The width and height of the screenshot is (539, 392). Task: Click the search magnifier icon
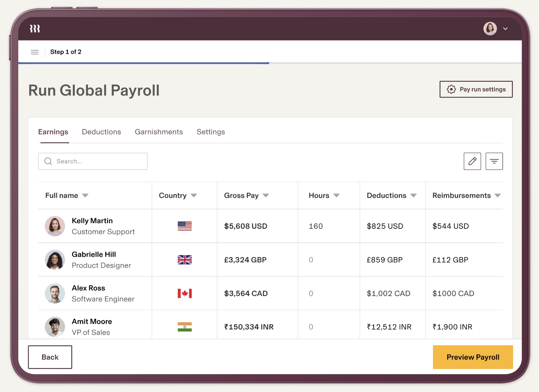coord(48,161)
